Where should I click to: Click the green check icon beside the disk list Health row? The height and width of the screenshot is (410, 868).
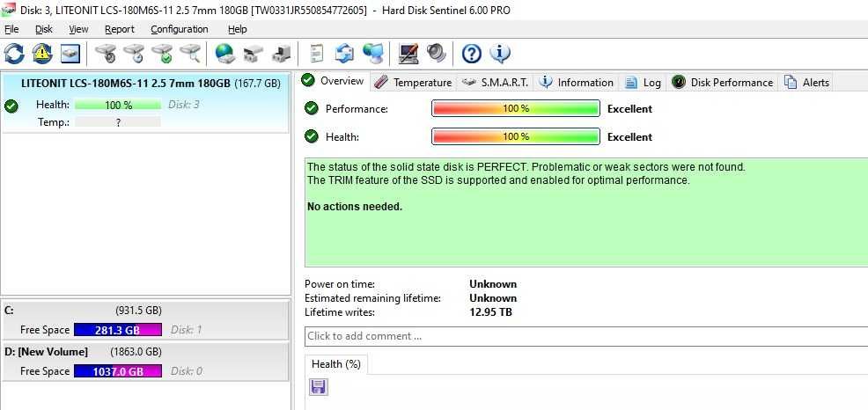[x=11, y=105]
